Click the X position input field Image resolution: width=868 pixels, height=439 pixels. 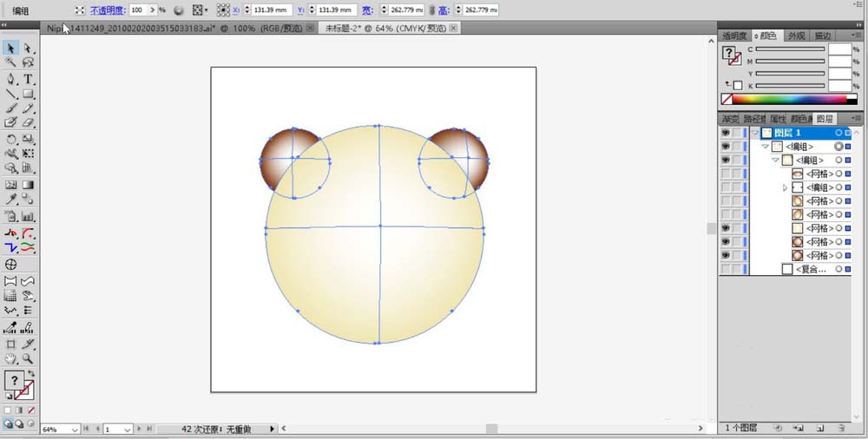[272, 10]
